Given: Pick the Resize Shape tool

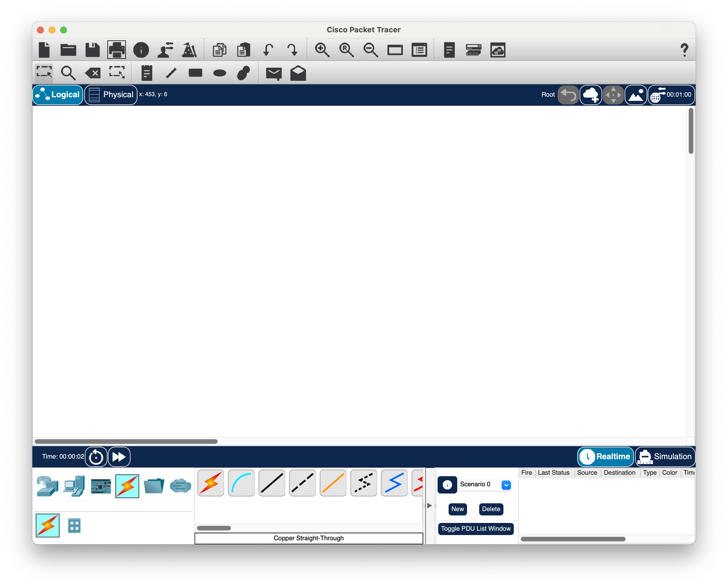Looking at the screenshot, I should (x=117, y=72).
